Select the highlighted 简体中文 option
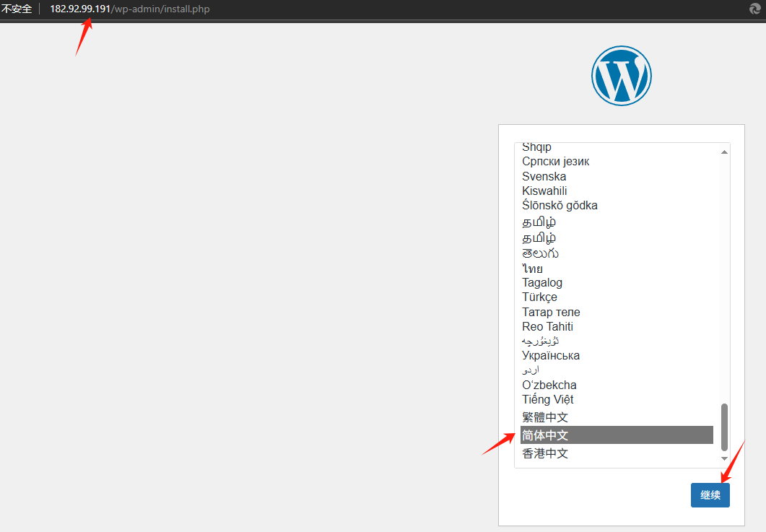This screenshot has height=532, width=766. coord(617,435)
